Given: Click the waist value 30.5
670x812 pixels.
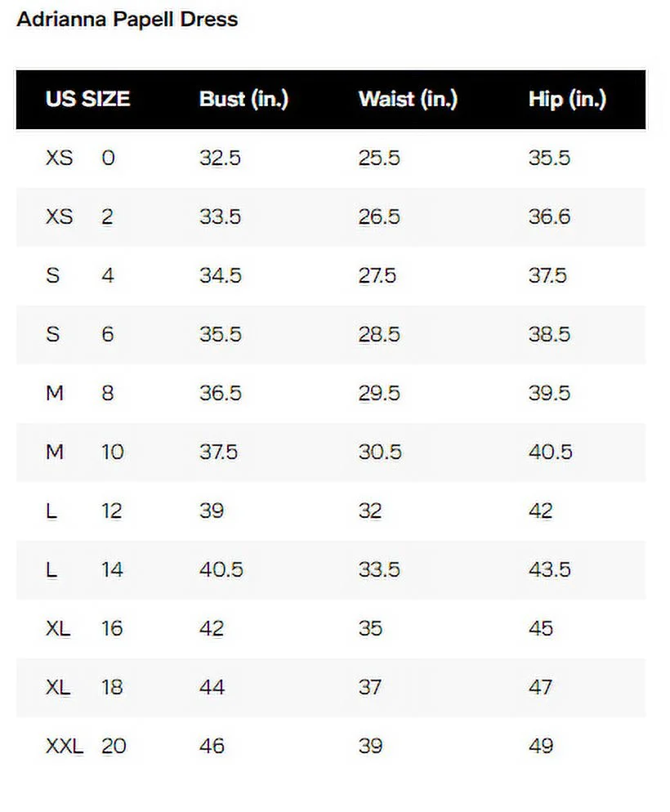Looking at the screenshot, I should pyautogui.click(x=380, y=452).
